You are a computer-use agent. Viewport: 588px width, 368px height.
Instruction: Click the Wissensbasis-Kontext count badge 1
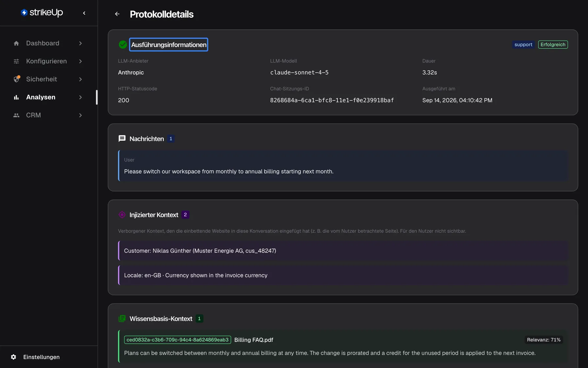click(x=199, y=319)
